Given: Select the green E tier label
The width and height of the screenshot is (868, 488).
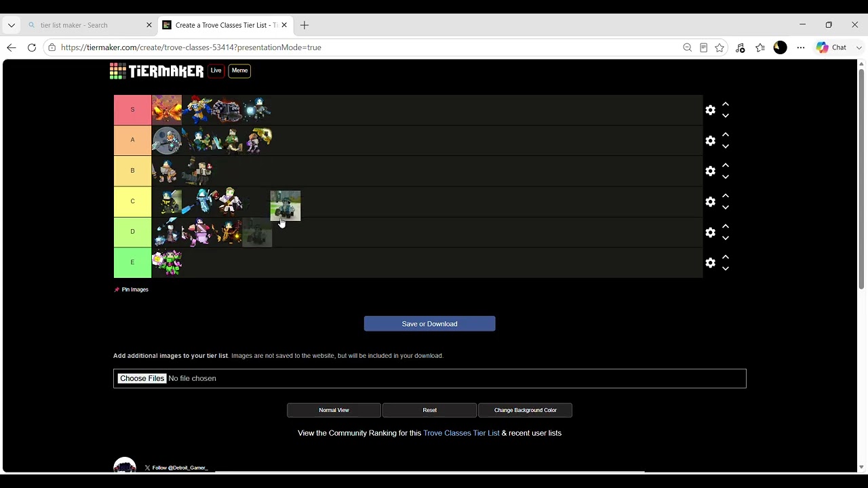Looking at the screenshot, I should pos(132,262).
